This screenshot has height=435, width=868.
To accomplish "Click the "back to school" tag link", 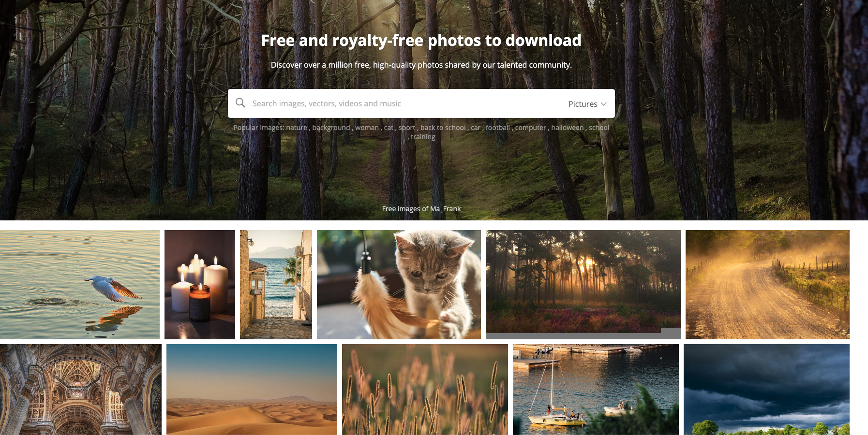I will [x=443, y=128].
